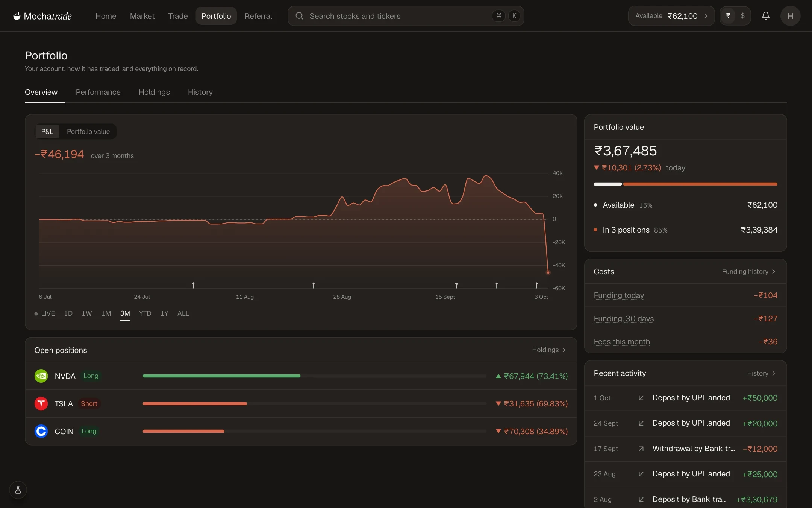Click the Fees this month link
The height and width of the screenshot is (508, 812).
pos(622,342)
